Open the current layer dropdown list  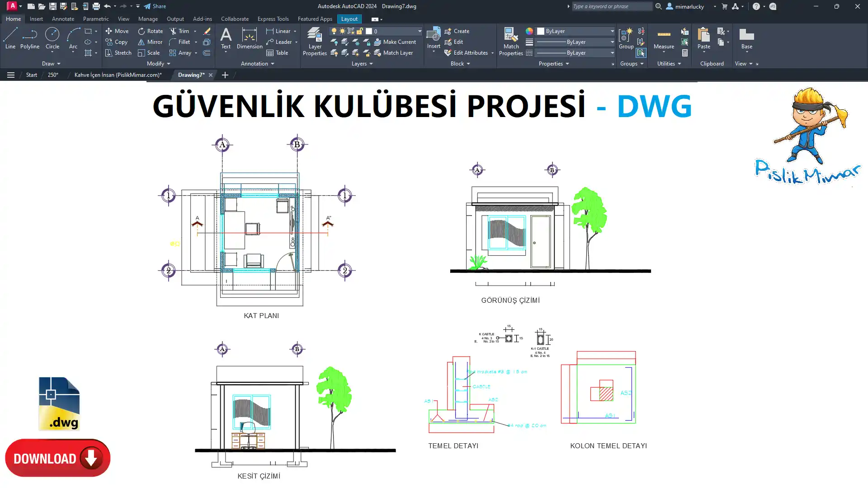(x=419, y=31)
